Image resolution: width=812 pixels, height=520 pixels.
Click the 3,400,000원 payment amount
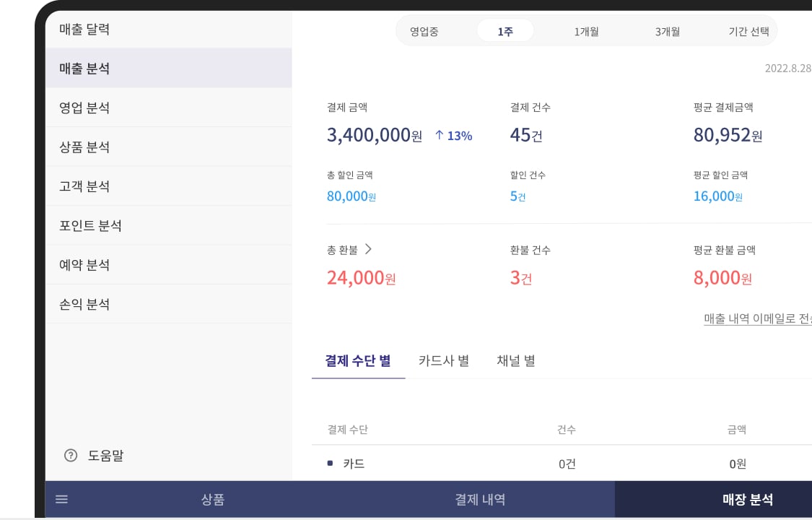click(x=375, y=135)
